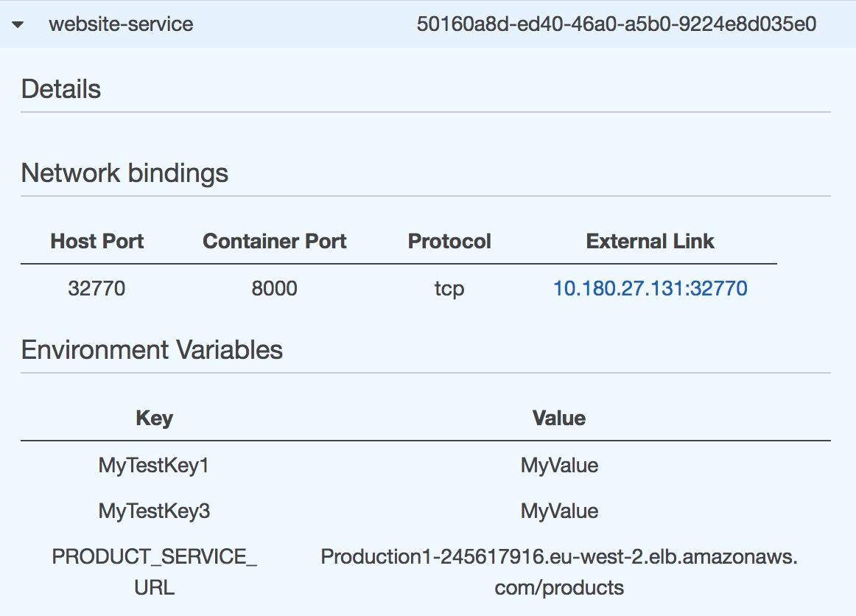The width and height of the screenshot is (856, 616).
Task: Select the MyTestKey1 environment key
Action: click(x=154, y=466)
